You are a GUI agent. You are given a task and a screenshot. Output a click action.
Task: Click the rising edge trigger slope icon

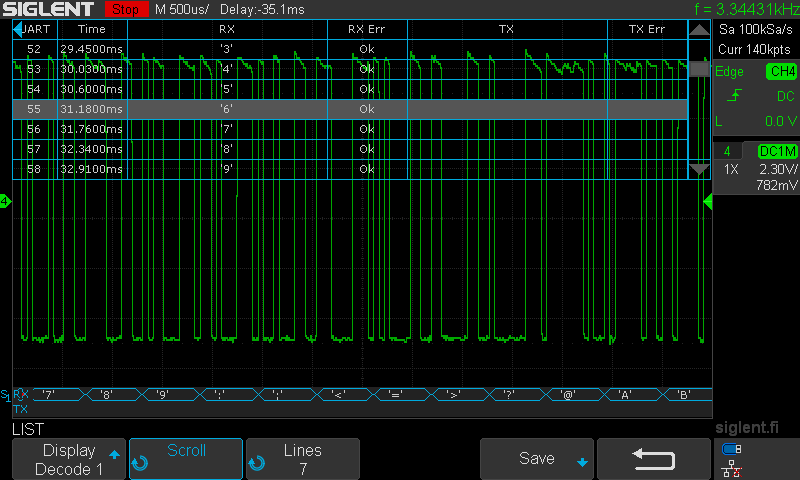[x=734, y=95]
